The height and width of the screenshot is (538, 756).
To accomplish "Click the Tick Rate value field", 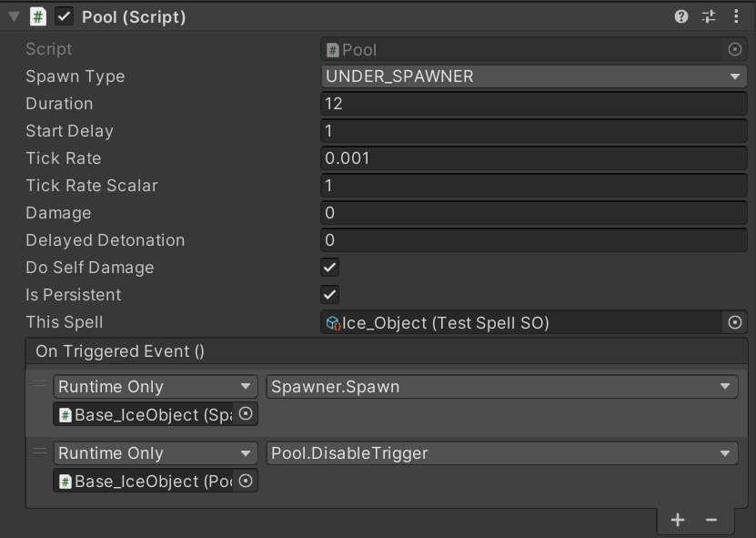I will point(534,158).
